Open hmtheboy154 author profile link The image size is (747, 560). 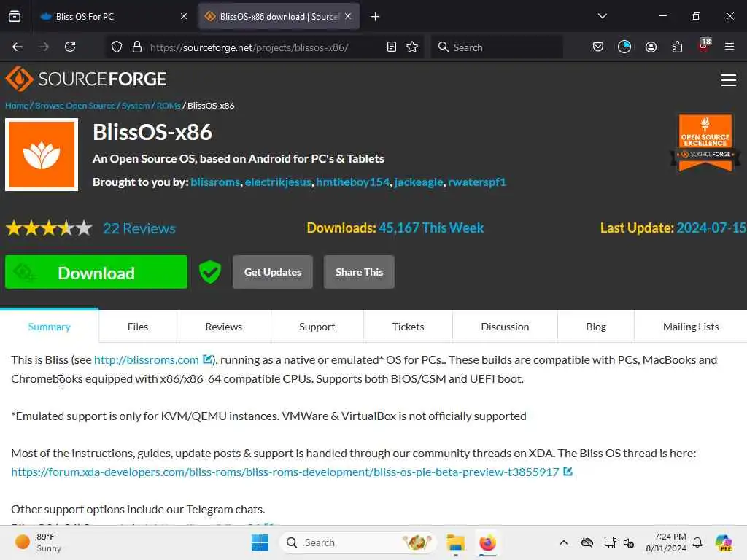(352, 182)
